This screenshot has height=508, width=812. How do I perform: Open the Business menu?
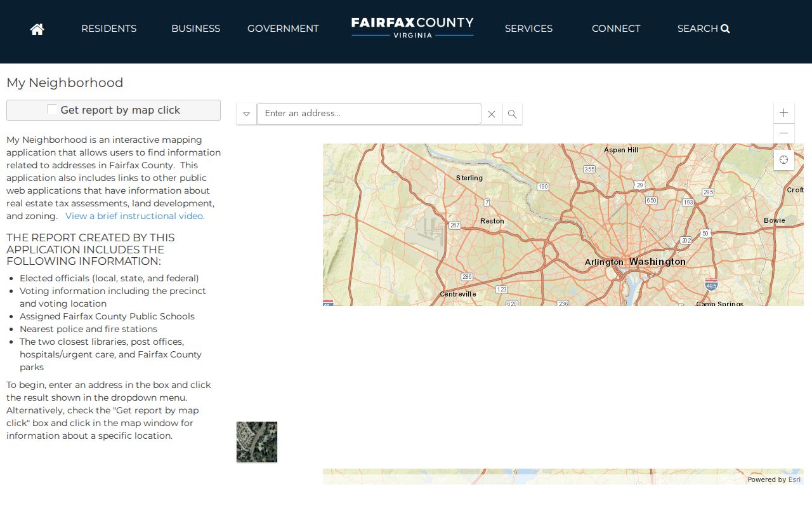(x=195, y=29)
